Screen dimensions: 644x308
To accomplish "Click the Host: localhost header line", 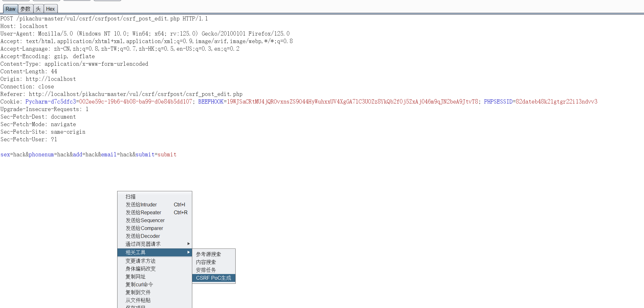I will [24, 26].
